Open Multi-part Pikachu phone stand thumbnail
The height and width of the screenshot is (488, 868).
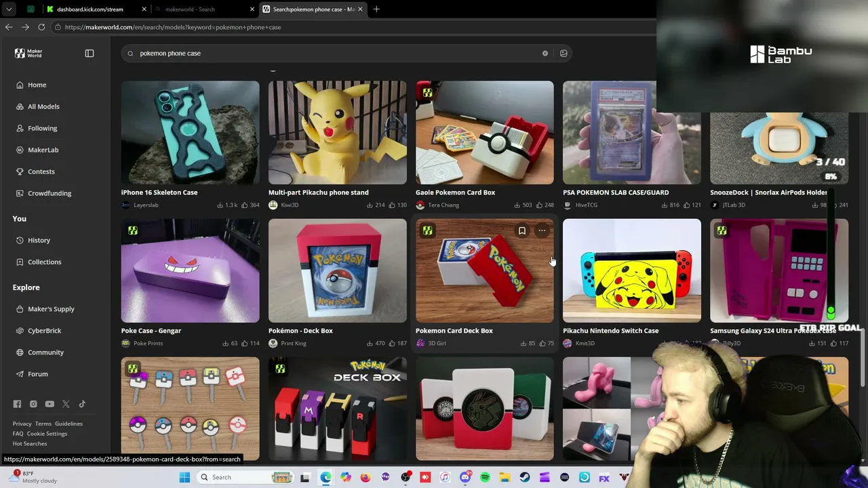[337, 133]
